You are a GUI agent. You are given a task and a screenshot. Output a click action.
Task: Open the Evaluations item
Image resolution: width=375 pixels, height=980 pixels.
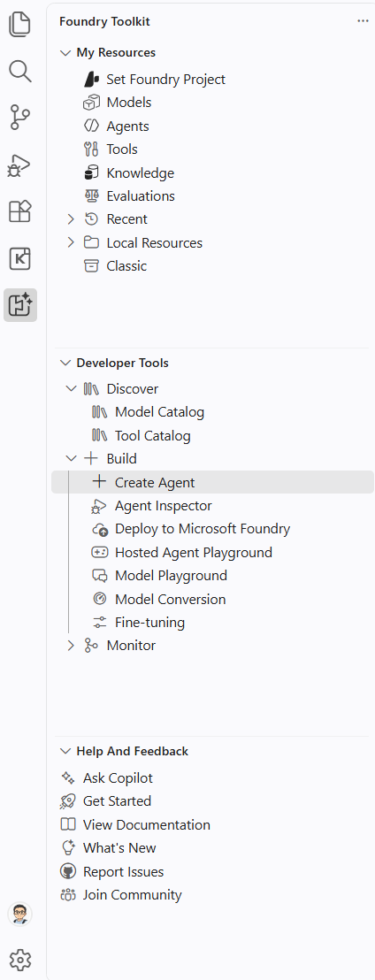[141, 195]
